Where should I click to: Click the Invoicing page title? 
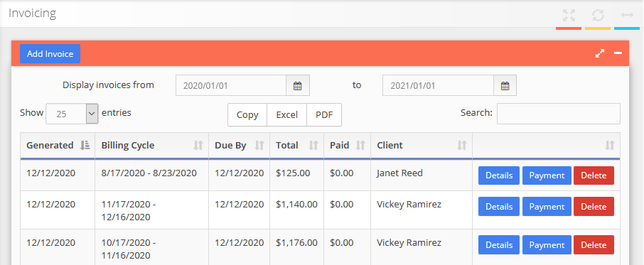click(x=33, y=13)
